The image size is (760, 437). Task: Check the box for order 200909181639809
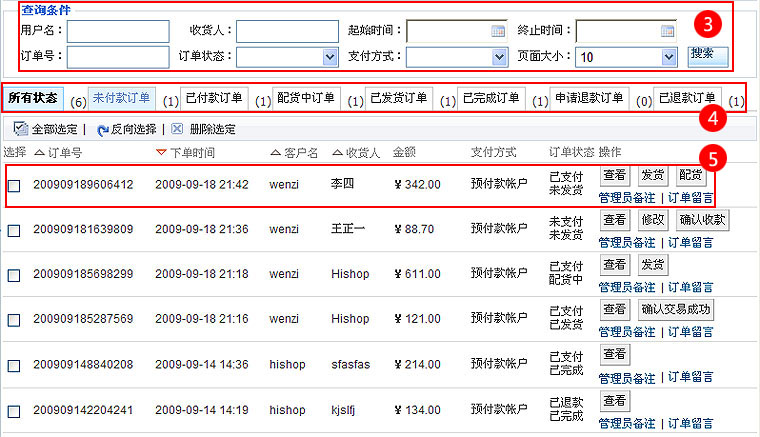14,231
